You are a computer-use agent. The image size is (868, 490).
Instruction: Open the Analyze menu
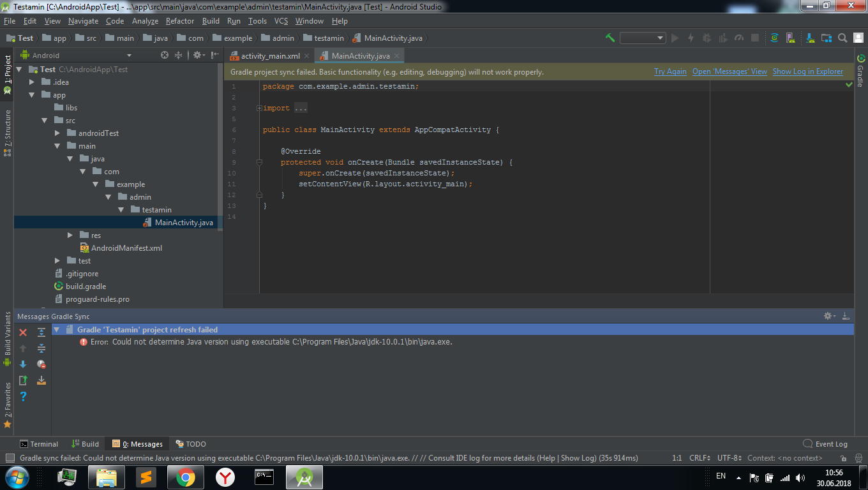pyautogui.click(x=145, y=21)
